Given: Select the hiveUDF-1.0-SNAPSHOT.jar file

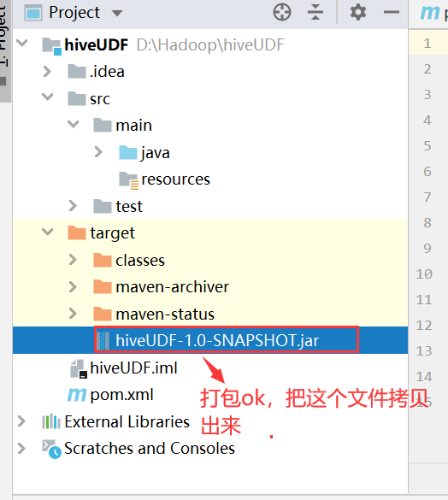Looking at the screenshot, I should coord(210,340).
